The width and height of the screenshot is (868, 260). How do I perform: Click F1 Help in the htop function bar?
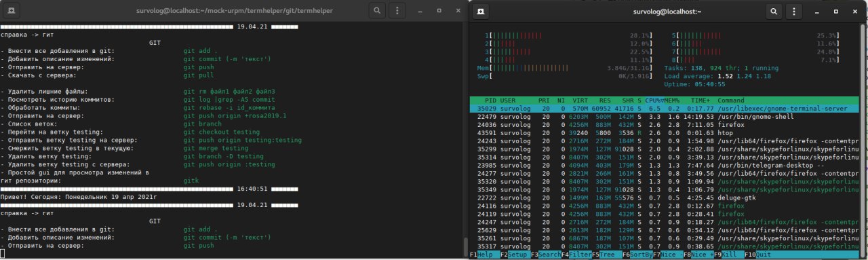click(484, 255)
